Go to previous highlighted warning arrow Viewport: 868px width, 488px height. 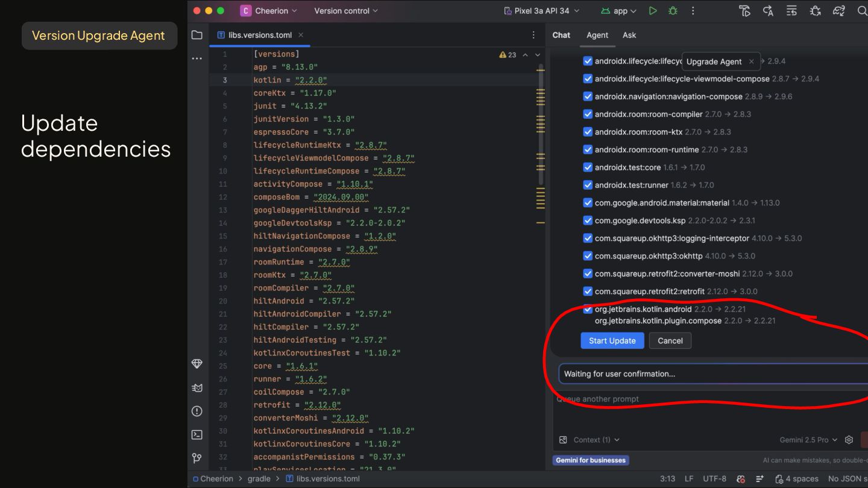[525, 55]
